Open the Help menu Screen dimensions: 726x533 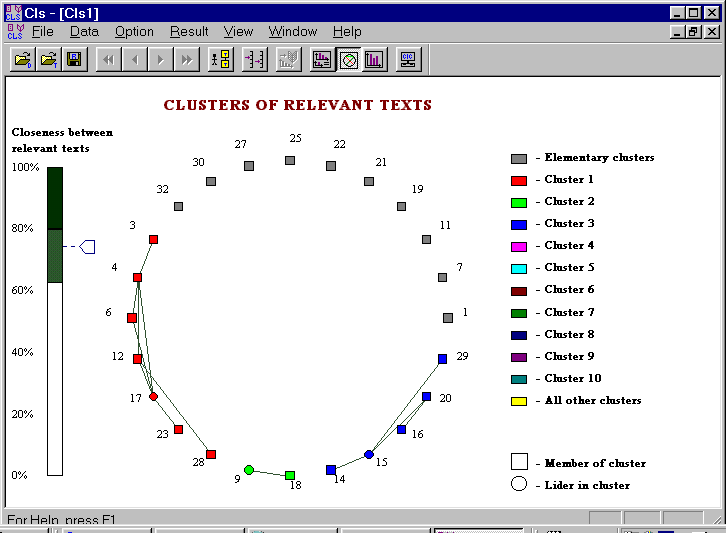tap(347, 31)
